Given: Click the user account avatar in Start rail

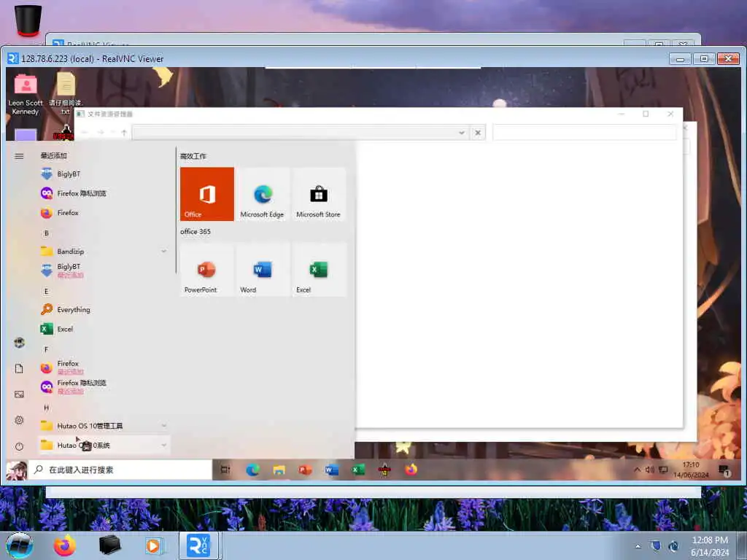Looking at the screenshot, I should pos(19,343).
